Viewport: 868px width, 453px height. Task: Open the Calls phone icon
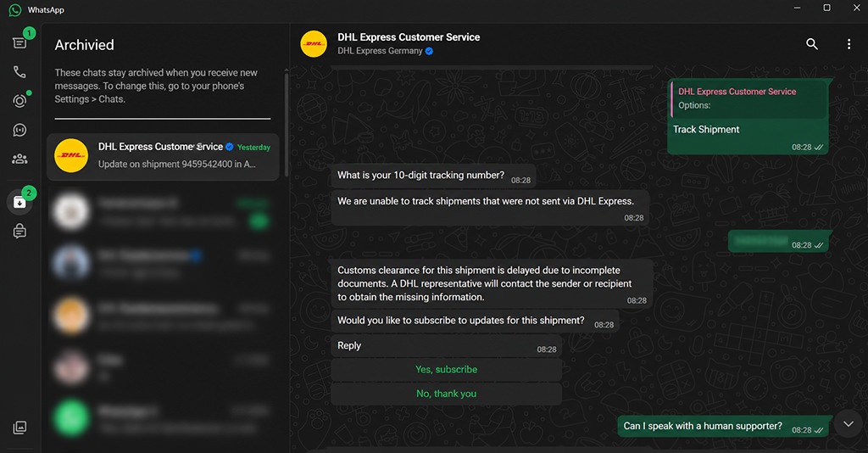(x=19, y=72)
